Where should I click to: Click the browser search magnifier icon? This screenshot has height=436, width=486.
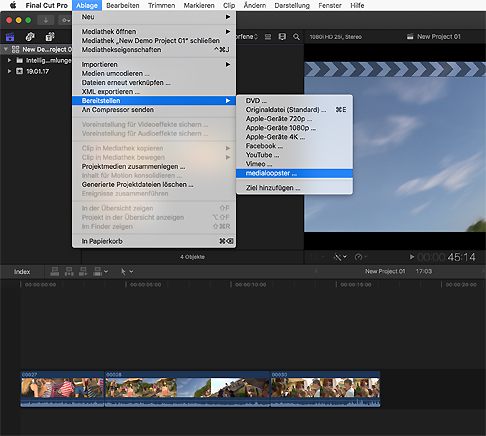[x=296, y=37]
